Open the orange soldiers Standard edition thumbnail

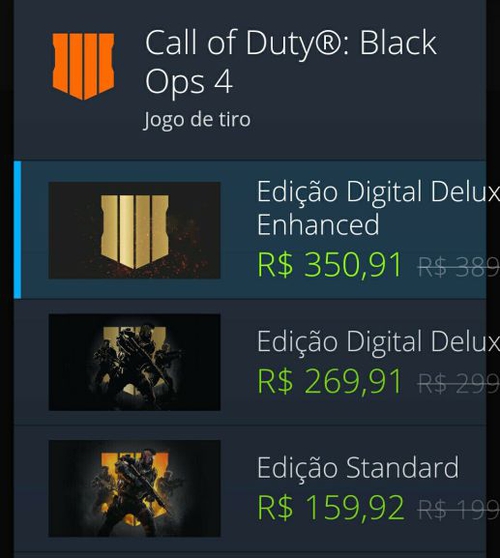click(x=135, y=489)
